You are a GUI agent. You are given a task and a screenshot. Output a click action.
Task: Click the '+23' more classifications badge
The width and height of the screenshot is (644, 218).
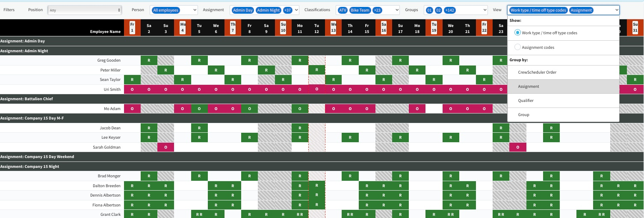(377, 10)
